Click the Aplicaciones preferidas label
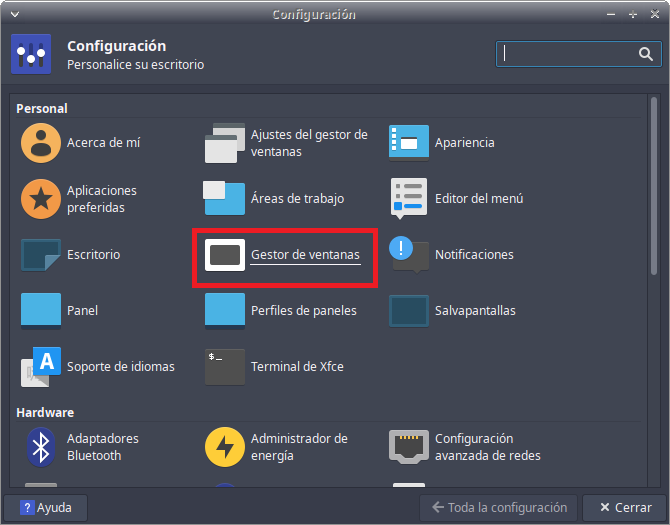 [102, 199]
